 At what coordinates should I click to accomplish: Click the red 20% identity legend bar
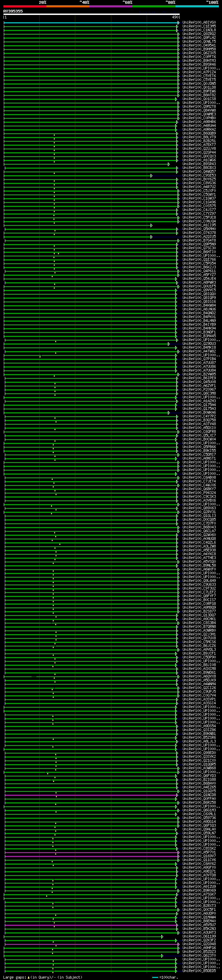pos(25,6)
